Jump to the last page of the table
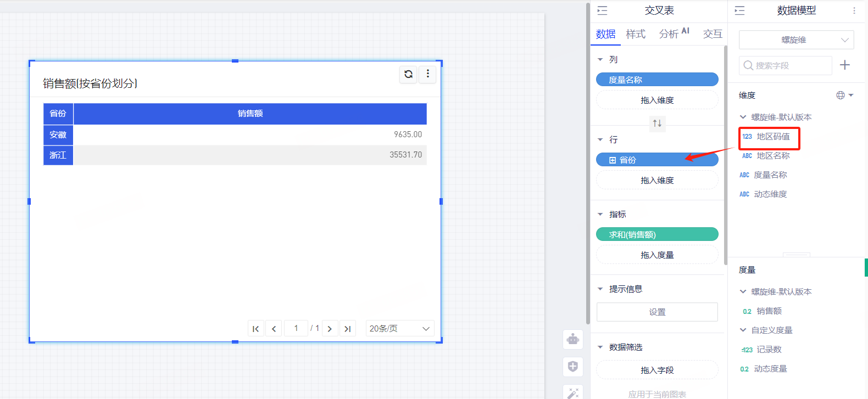Viewport: 868px width, 399px height. coord(347,329)
